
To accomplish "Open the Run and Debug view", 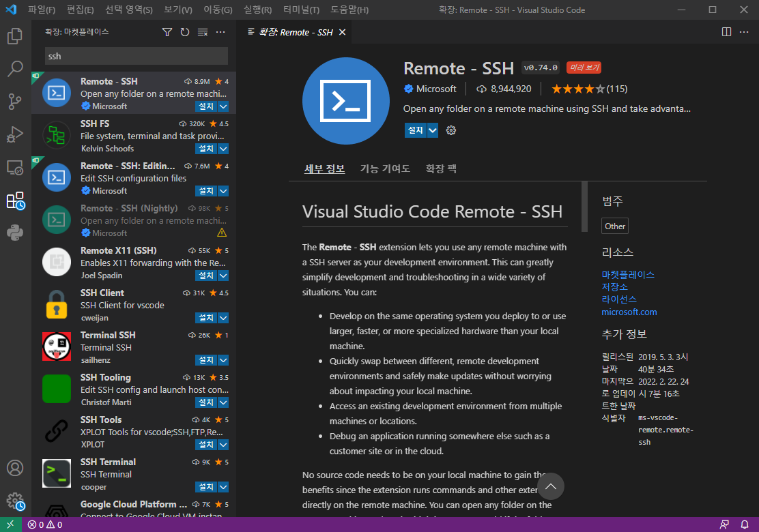I will click(15, 134).
